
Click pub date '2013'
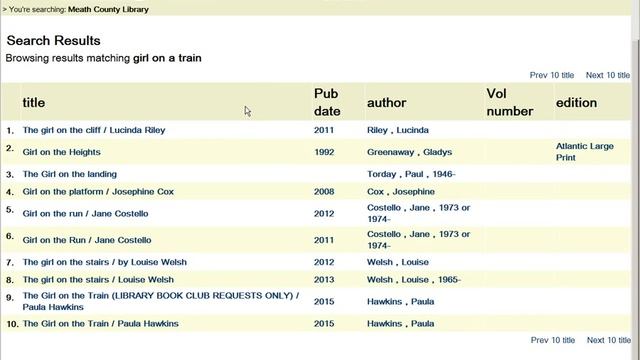coord(324,280)
